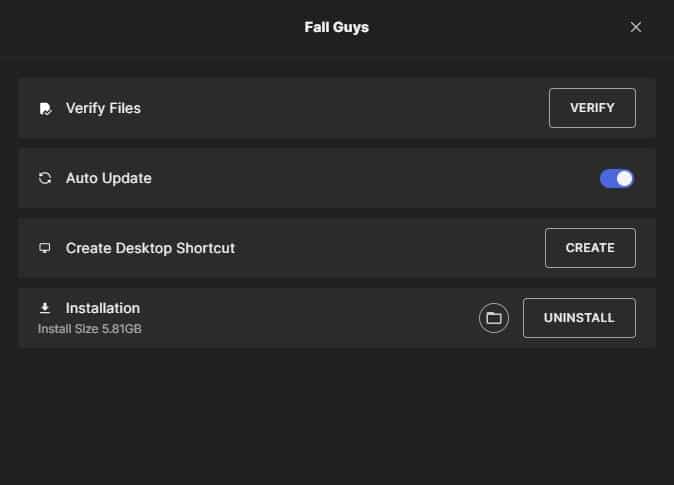Click the desktop monitor icon for shortcut

(44, 248)
